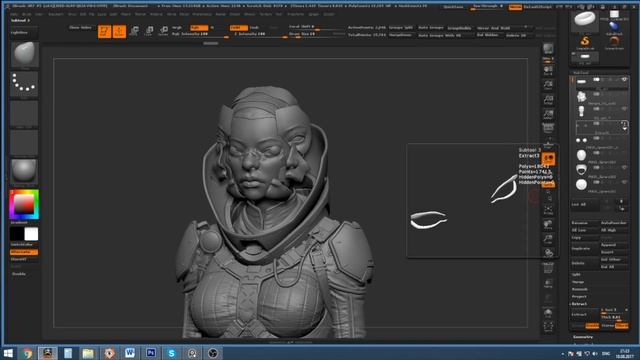Image resolution: width=640 pixels, height=360 pixels.
Task: Click the Accept extract button
Action: [579, 326]
